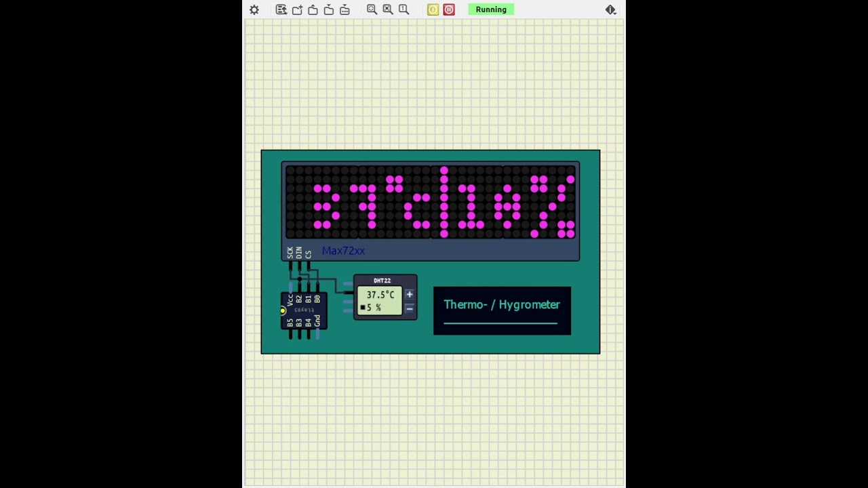Click the Thermo- / Hygrometer text box
868x488 pixels.
[x=502, y=310]
